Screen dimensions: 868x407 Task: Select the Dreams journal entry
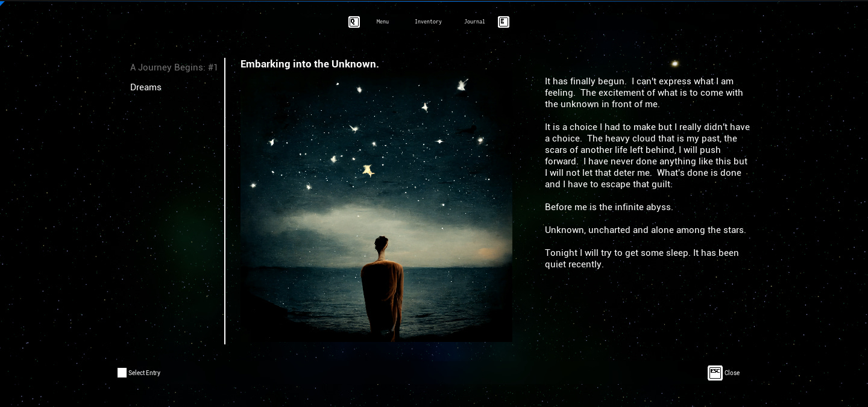pyautogui.click(x=146, y=87)
